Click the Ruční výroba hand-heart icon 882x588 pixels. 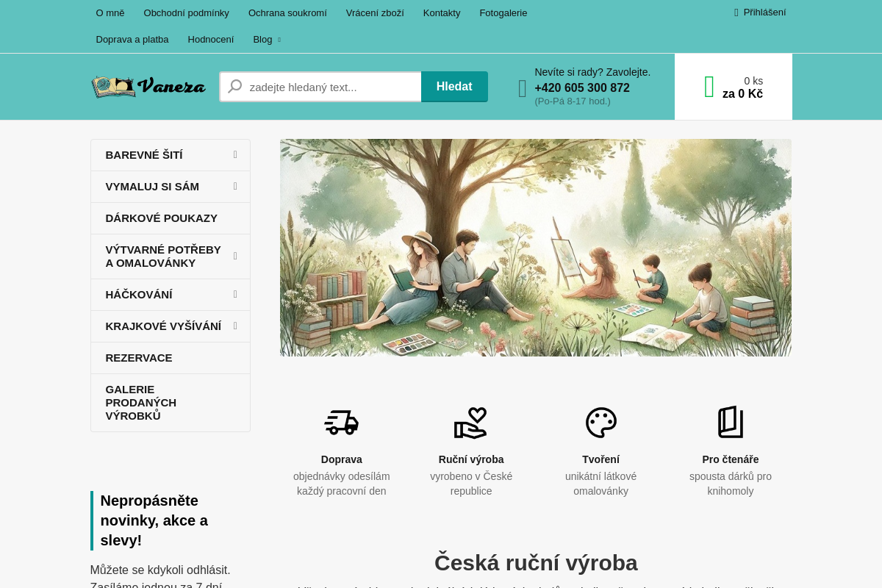[471, 423]
